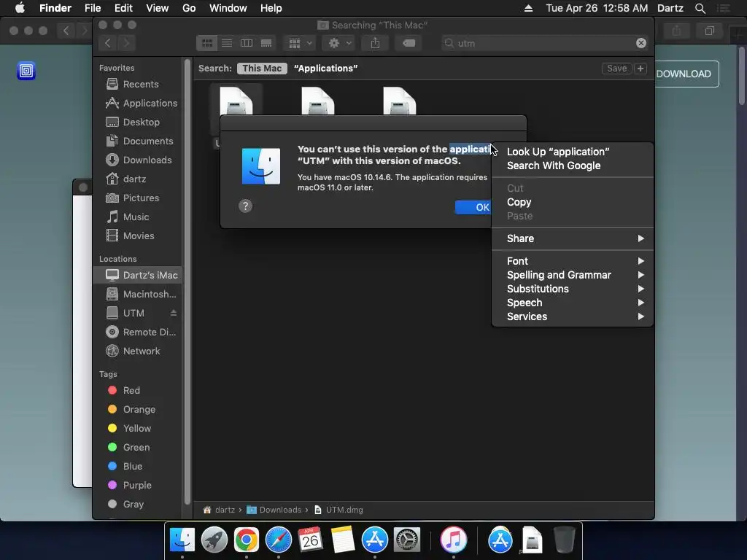747x560 pixels.
Task: Switch Finder to gallery view
Action: (266, 43)
